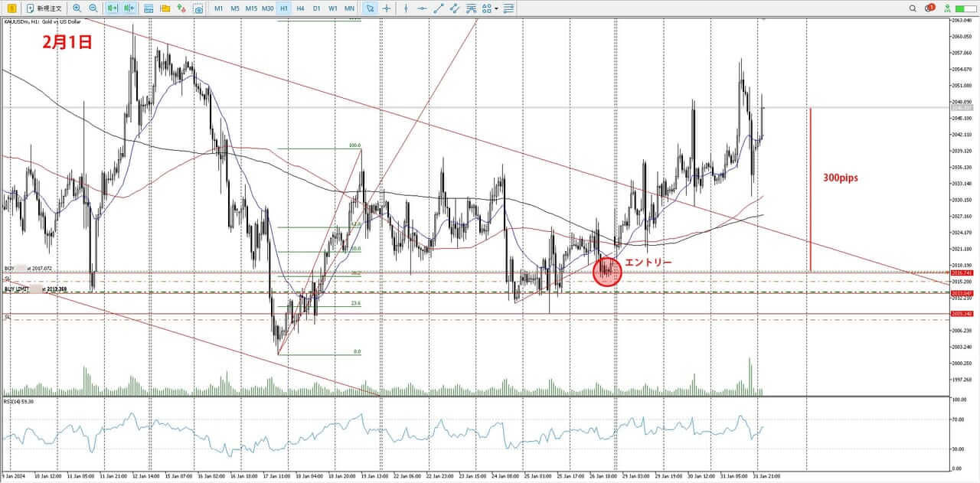
Task: Open the notifications chat icon
Action: (x=929, y=8)
